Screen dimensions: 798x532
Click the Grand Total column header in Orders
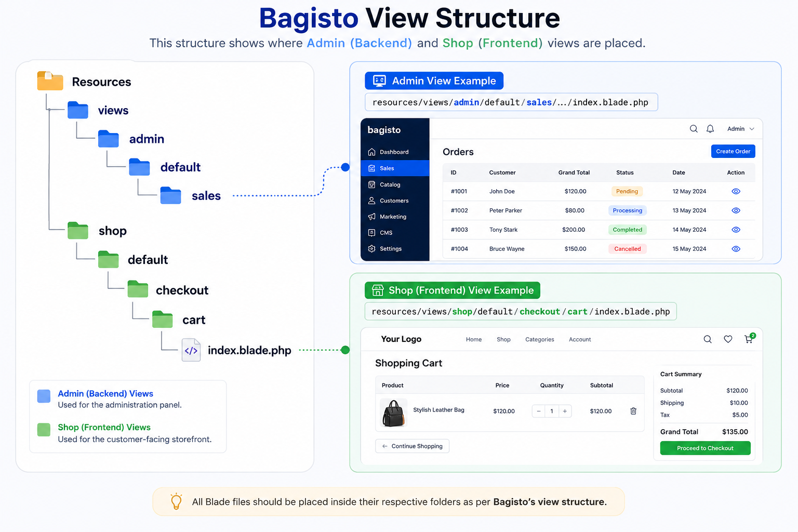click(x=574, y=172)
